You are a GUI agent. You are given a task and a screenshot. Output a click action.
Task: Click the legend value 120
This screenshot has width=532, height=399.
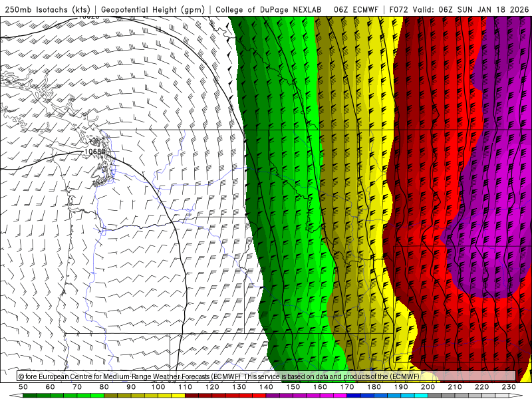[x=212, y=387]
